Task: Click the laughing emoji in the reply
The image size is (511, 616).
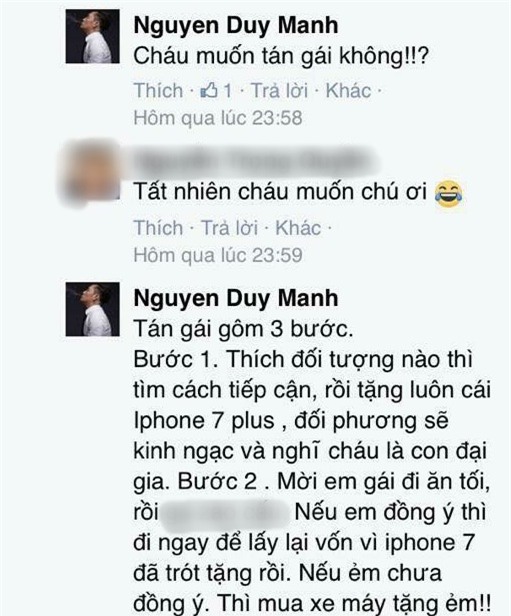Action: click(x=449, y=194)
